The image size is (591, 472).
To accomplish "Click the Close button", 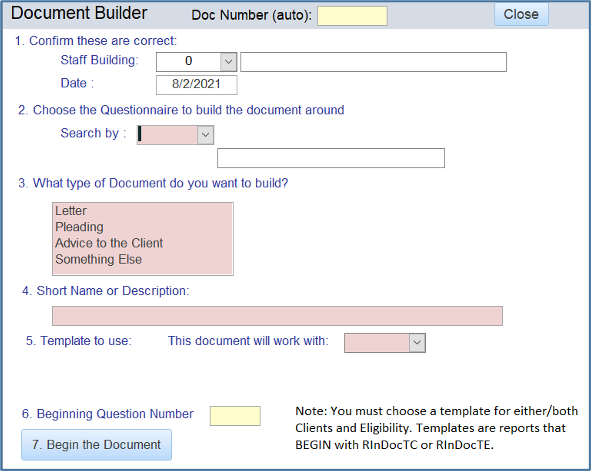I will click(x=521, y=14).
